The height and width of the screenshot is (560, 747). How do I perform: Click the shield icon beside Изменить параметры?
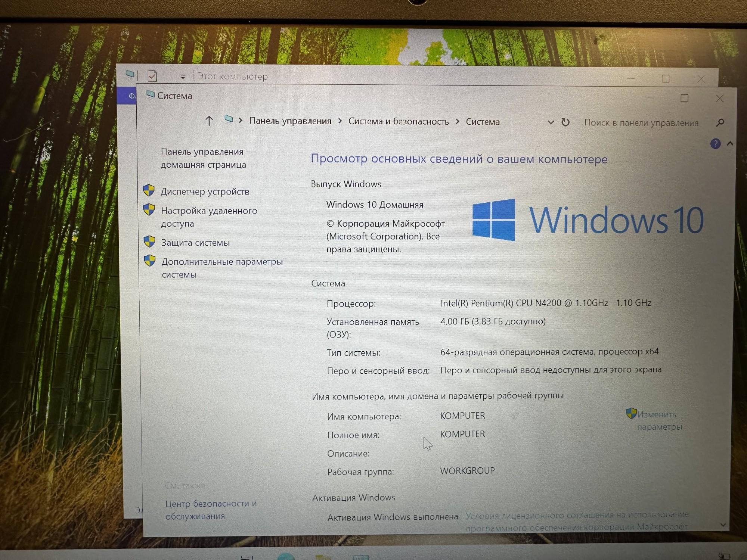pos(631,413)
